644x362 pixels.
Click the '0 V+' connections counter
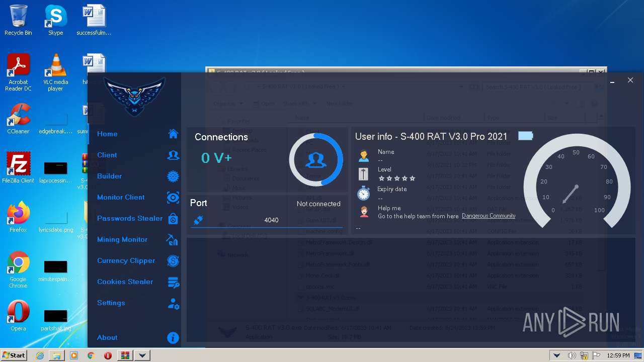(216, 158)
